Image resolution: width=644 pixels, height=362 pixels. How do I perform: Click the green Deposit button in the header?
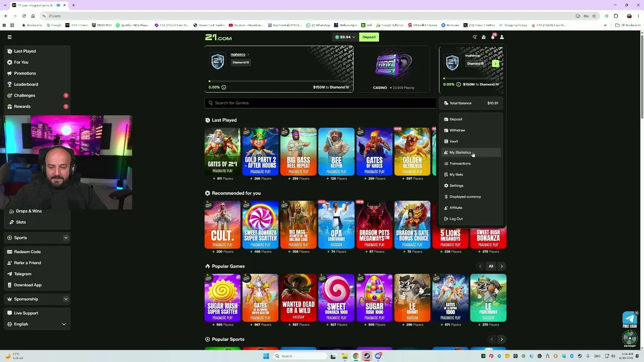coord(369,37)
